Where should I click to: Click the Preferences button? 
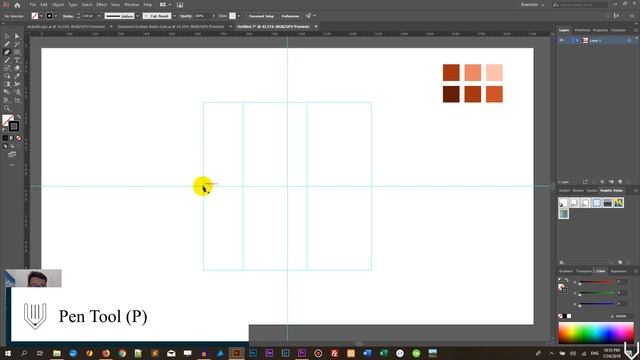pyautogui.click(x=290, y=16)
